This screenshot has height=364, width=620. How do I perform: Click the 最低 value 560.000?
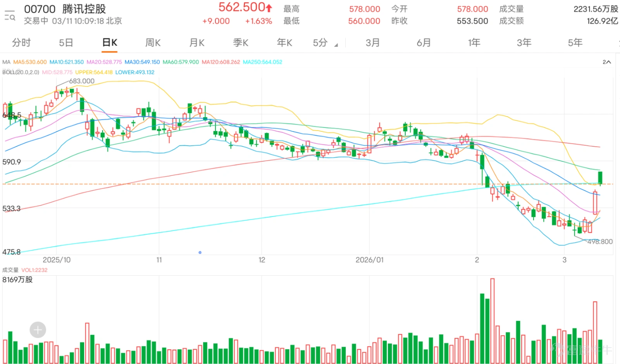[x=364, y=21]
